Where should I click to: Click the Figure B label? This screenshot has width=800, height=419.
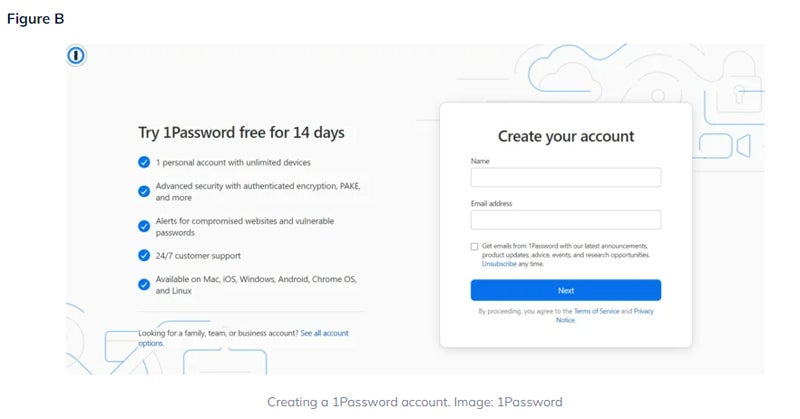(35, 19)
